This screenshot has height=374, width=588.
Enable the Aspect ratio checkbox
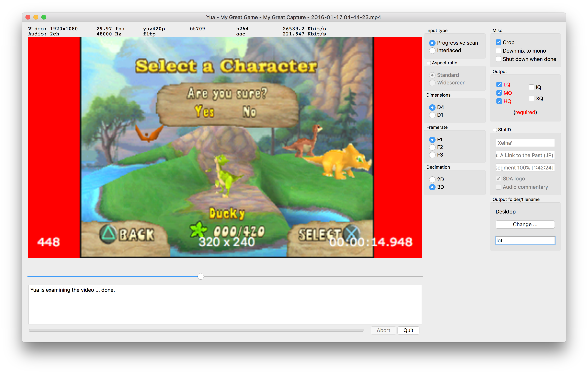coord(429,63)
